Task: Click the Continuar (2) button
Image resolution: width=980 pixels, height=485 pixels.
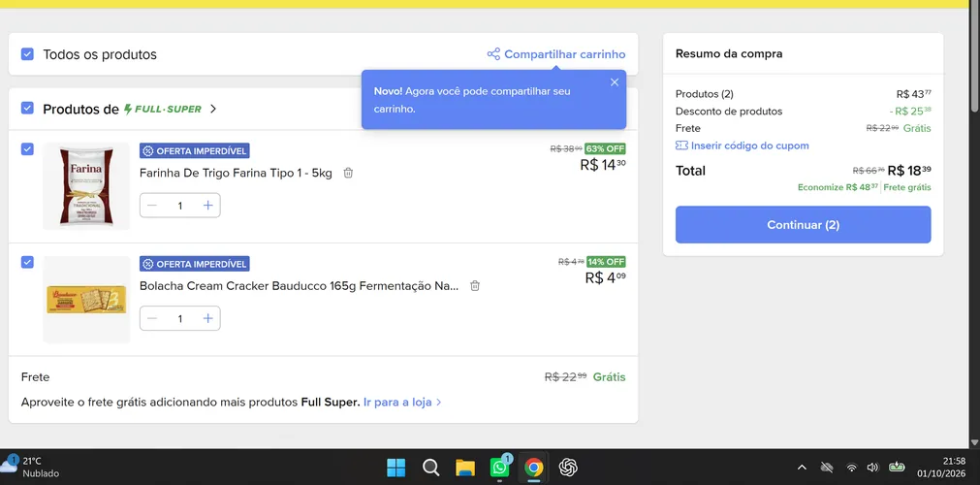Action: pos(804,225)
